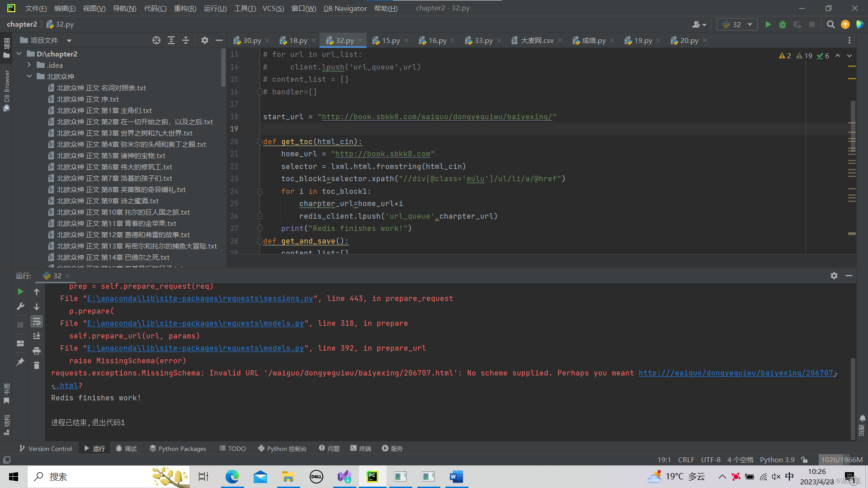The image size is (868, 488).
Task: Open Microsoft Edge from taskbar
Action: point(232,477)
